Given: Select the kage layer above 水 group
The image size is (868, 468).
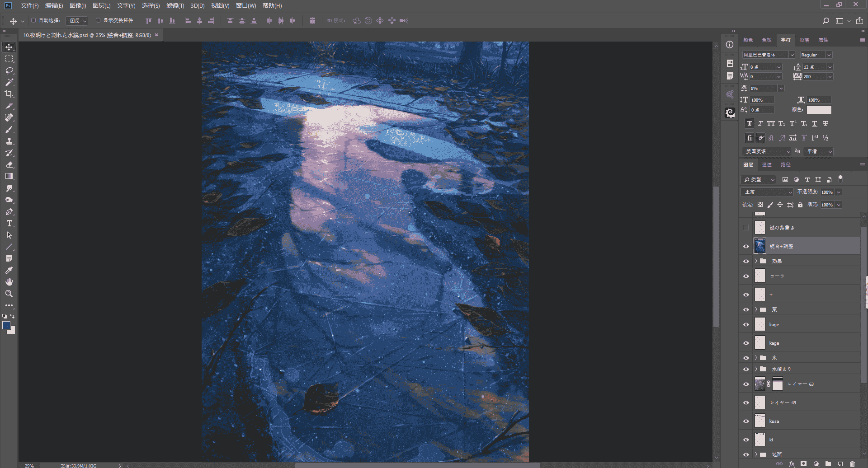Looking at the screenshot, I should 800,343.
